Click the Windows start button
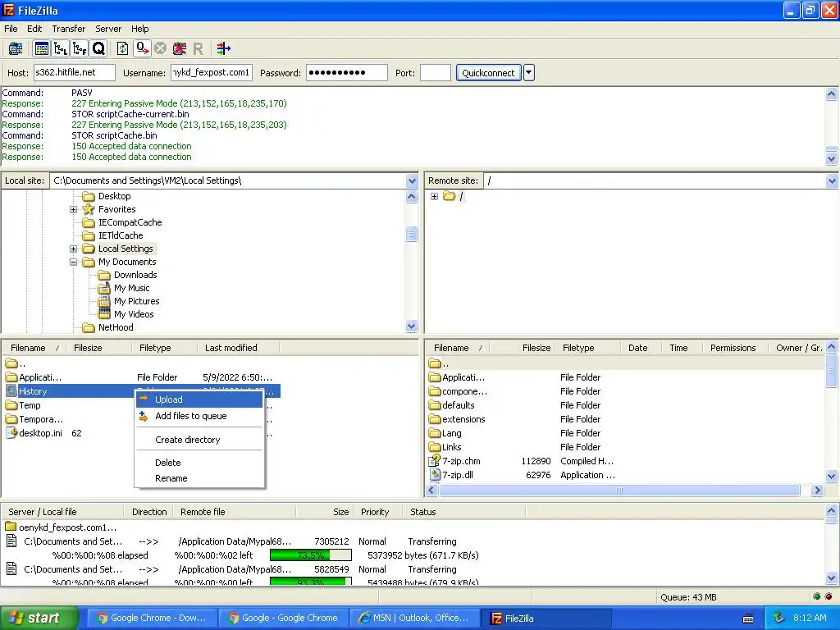This screenshot has width=840, height=630. 39,618
